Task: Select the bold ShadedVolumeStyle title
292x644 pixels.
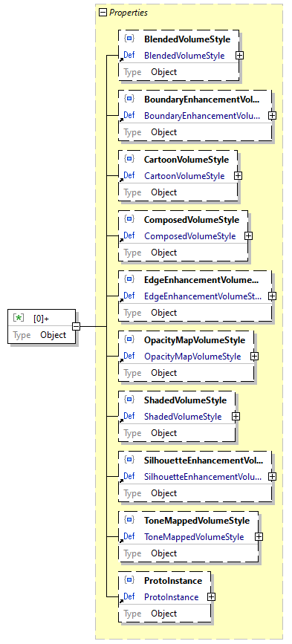Action: pos(185,400)
